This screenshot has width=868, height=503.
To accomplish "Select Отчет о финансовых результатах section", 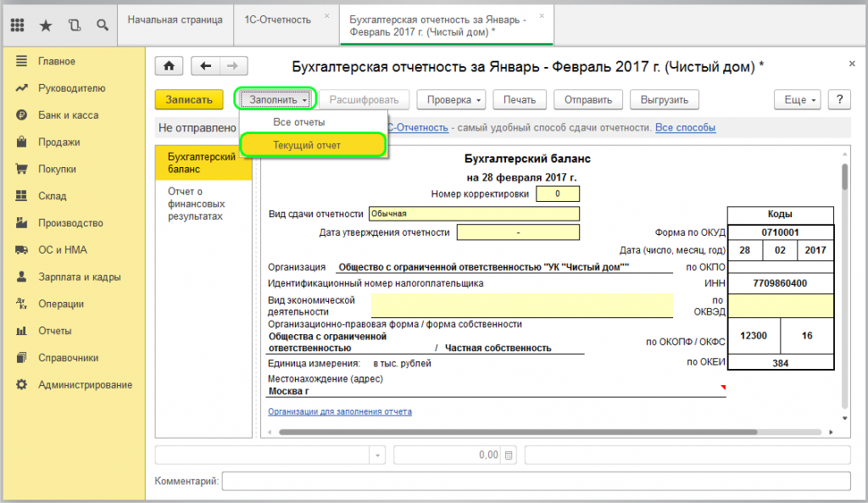I will coord(203,204).
